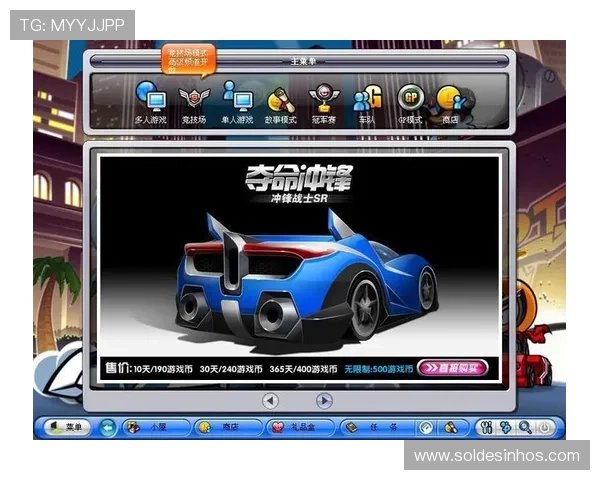Click the 直接购买 buy now button
This screenshot has height=480, width=600.
coord(453,368)
